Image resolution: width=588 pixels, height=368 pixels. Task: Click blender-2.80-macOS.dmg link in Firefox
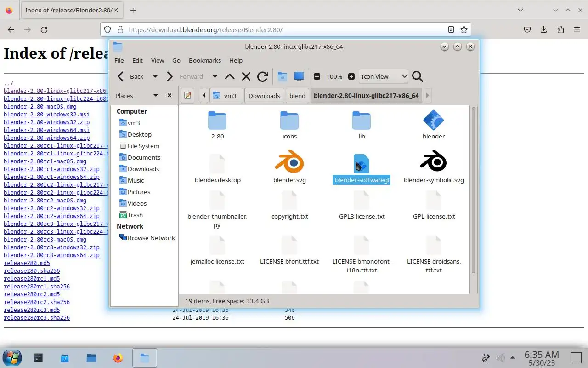coord(40,107)
